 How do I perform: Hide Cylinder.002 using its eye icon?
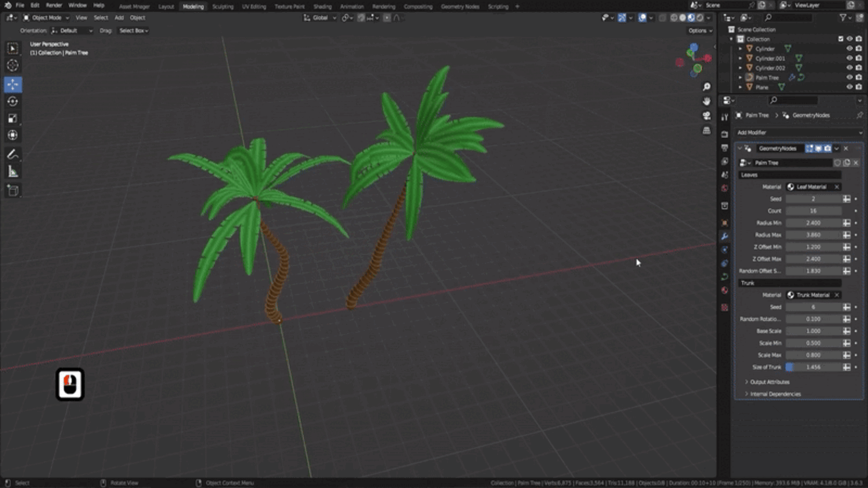click(849, 68)
